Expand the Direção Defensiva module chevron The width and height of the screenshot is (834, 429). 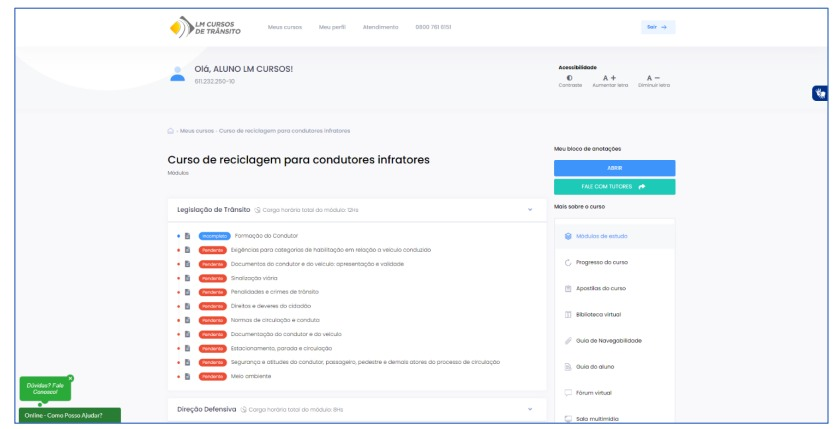pyautogui.click(x=530, y=409)
